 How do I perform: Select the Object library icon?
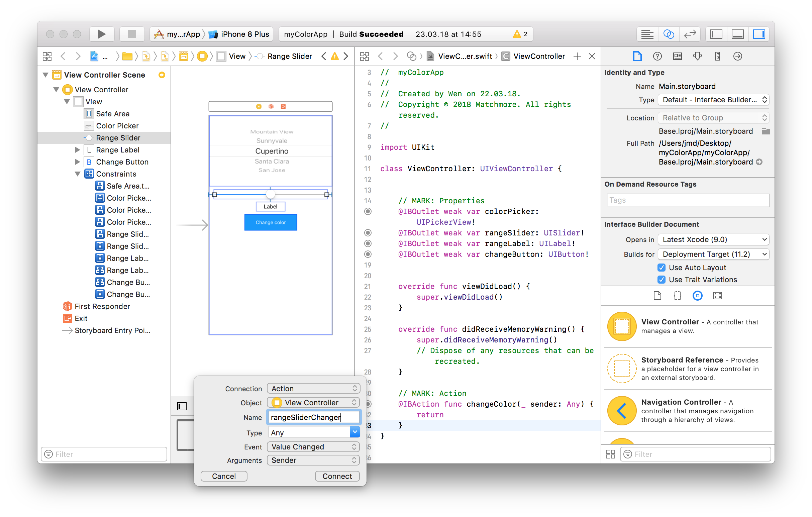pos(697,296)
